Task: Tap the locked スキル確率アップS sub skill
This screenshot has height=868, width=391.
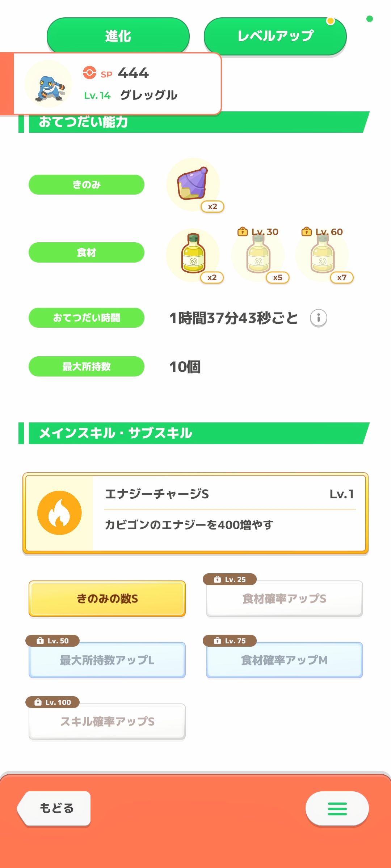Action: click(107, 722)
